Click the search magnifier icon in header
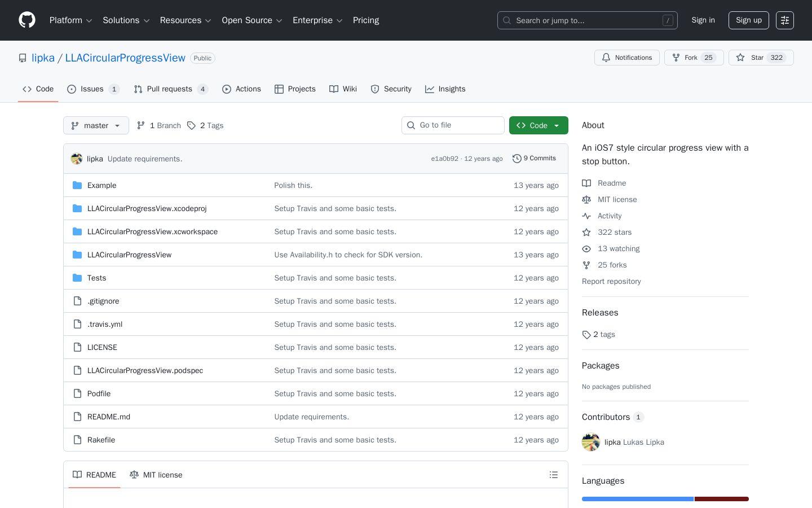 click(x=507, y=20)
